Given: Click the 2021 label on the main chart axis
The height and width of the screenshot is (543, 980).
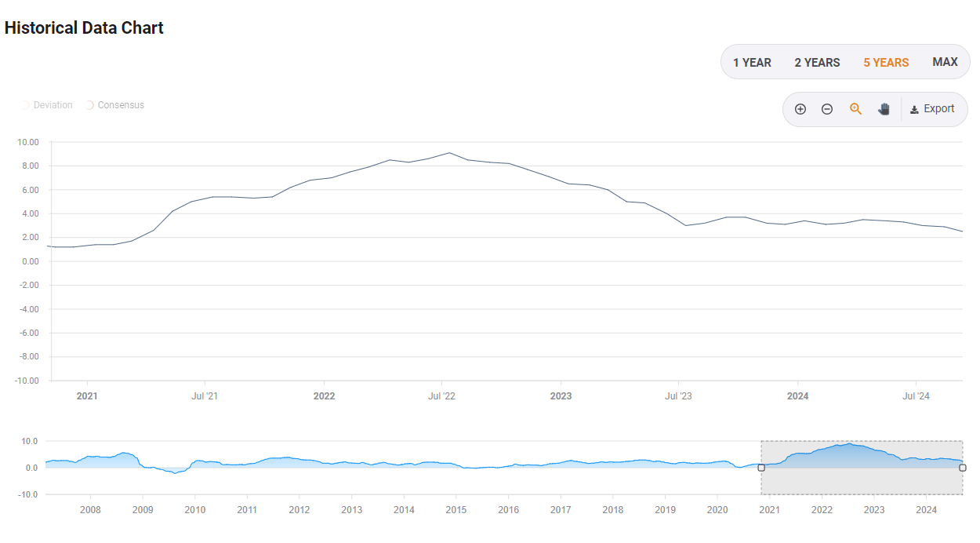Looking at the screenshot, I should tap(87, 396).
